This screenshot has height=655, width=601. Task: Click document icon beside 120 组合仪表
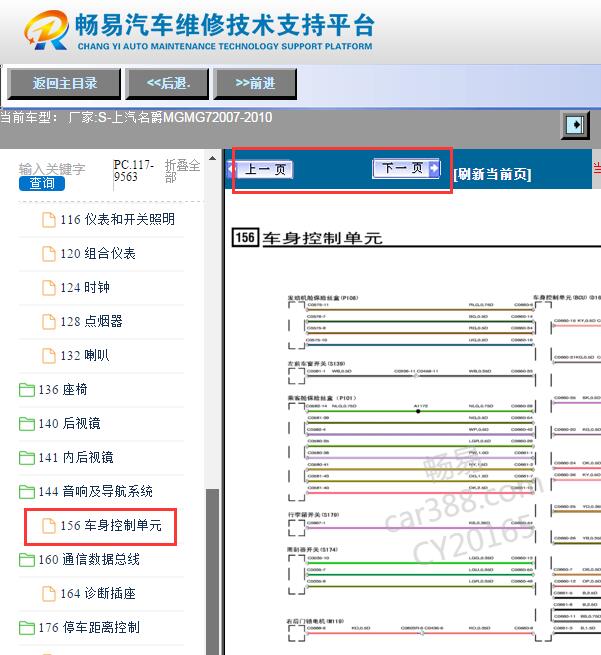coord(49,254)
